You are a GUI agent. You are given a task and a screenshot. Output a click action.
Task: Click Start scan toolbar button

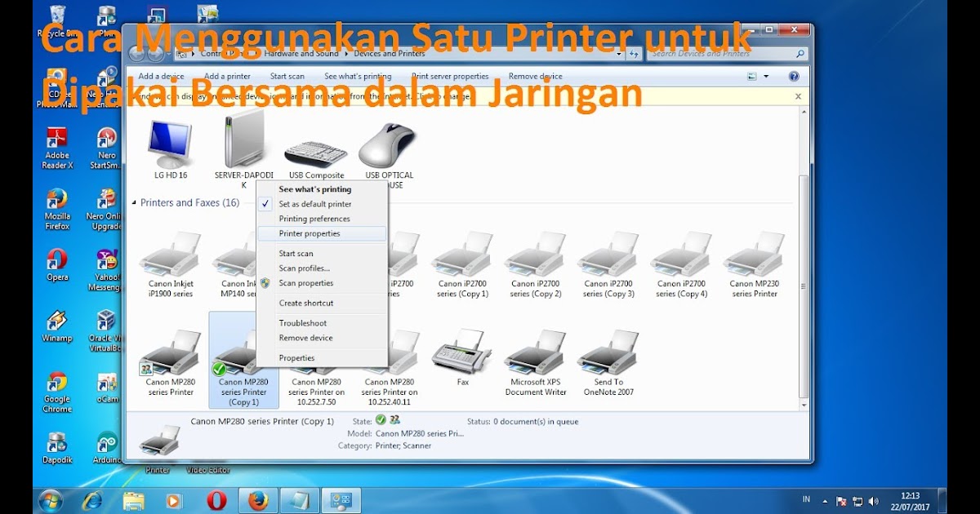tap(287, 77)
